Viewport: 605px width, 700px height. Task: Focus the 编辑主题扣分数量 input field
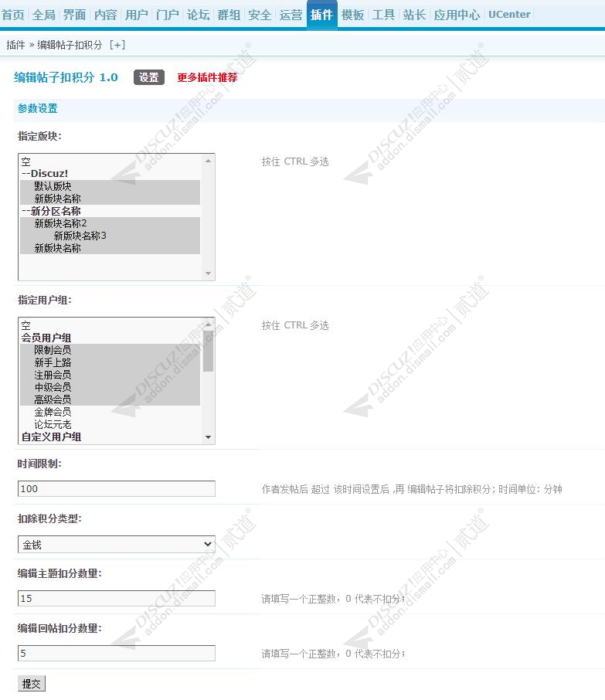pyautogui.click(x=117, y=598)
